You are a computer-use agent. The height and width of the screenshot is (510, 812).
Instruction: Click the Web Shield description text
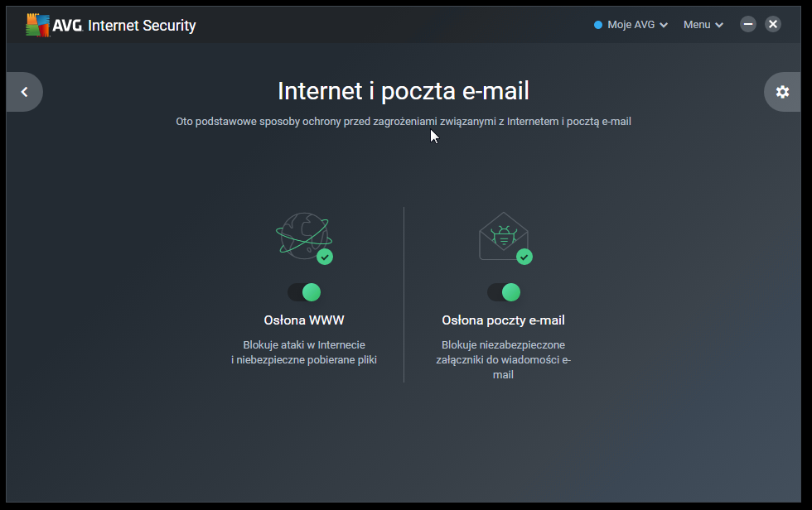(x=304, y=352)
